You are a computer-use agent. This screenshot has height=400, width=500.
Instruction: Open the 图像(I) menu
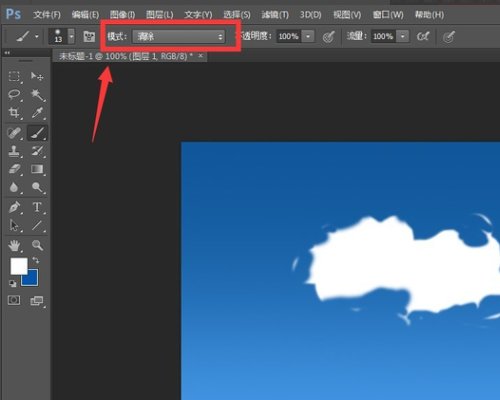click(x=122, y=15)
